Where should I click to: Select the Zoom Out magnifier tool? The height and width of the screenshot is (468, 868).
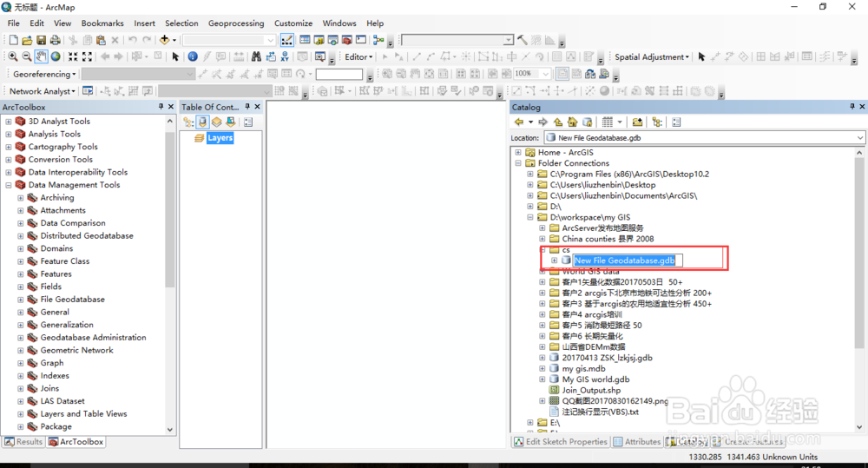pyautogui.click(x=27, y=56)
